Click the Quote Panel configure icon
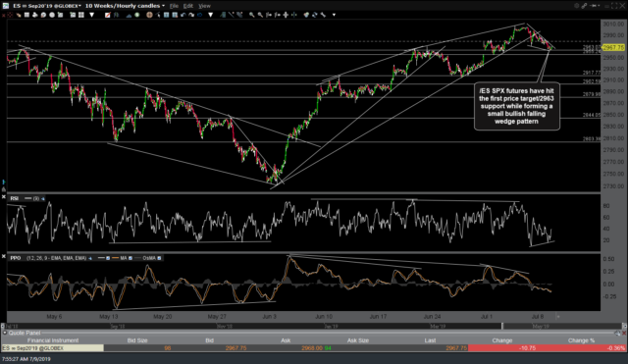628x364 pixels. pos(617,334)
